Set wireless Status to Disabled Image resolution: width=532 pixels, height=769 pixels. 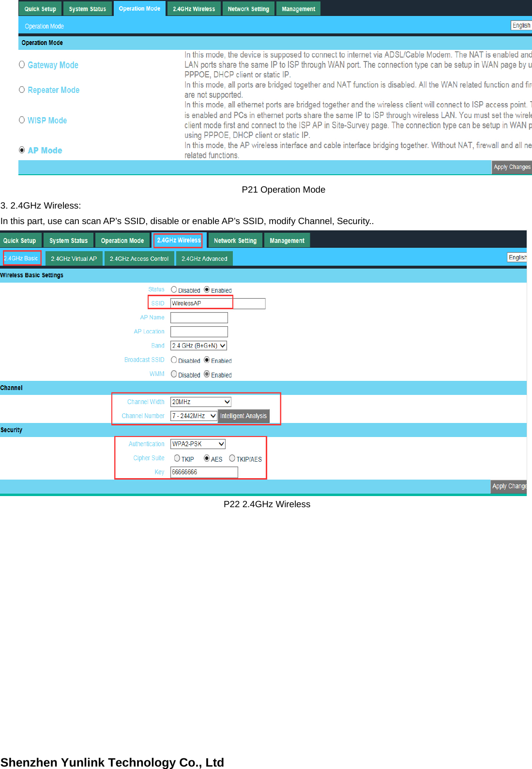(174, 289)
